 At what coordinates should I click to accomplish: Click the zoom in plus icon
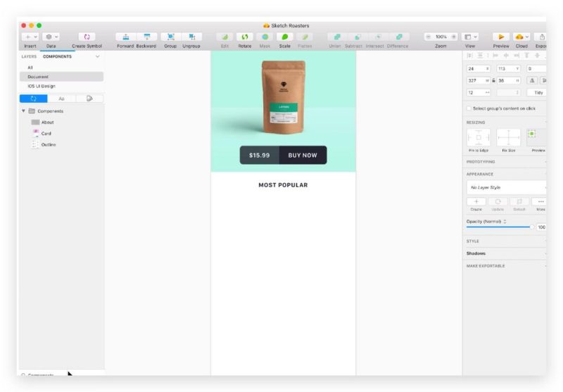[x=453, y=37]
